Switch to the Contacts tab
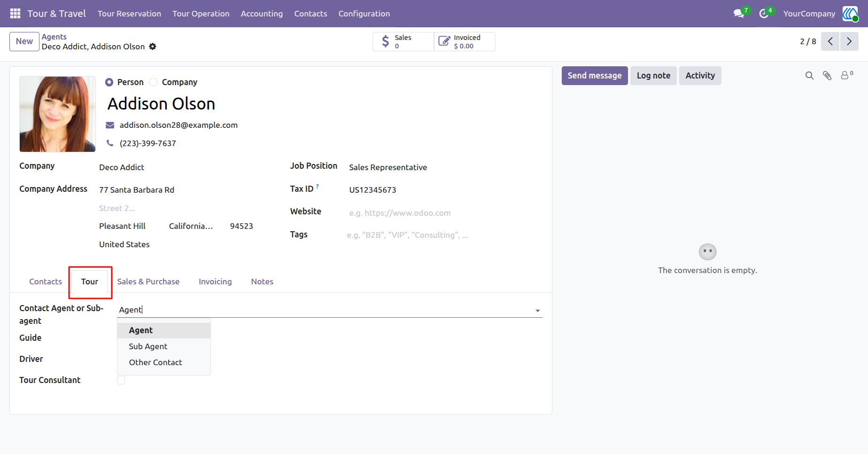 click(46, 282)
